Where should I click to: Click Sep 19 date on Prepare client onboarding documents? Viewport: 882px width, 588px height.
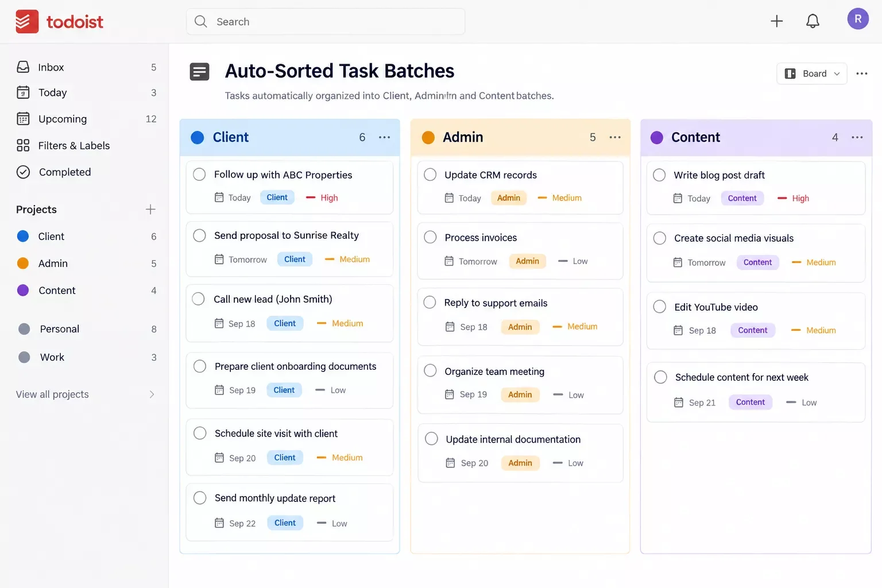point(242,390)
